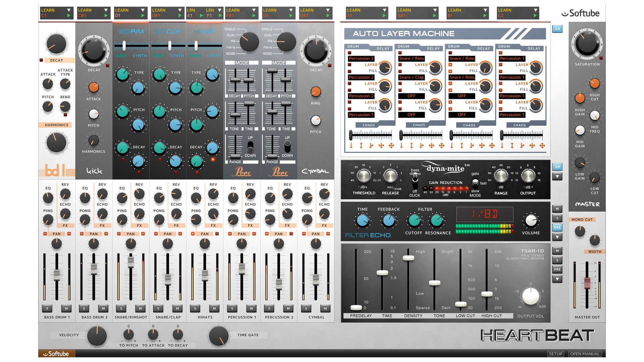This screenshot has height=362, width=644.
Task: Toggle the dyna-mite ON button
Action: (x=557, y=167)
